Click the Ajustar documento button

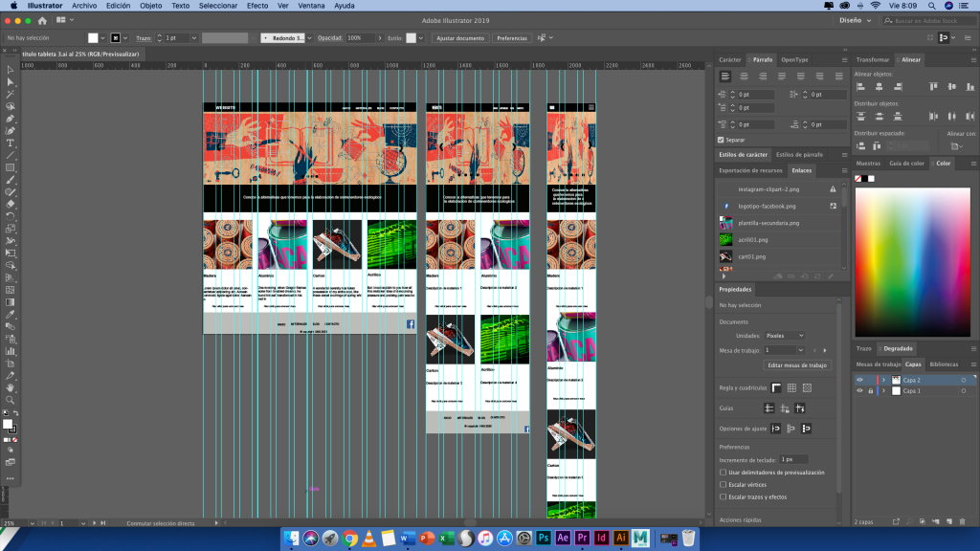[460, 37]
